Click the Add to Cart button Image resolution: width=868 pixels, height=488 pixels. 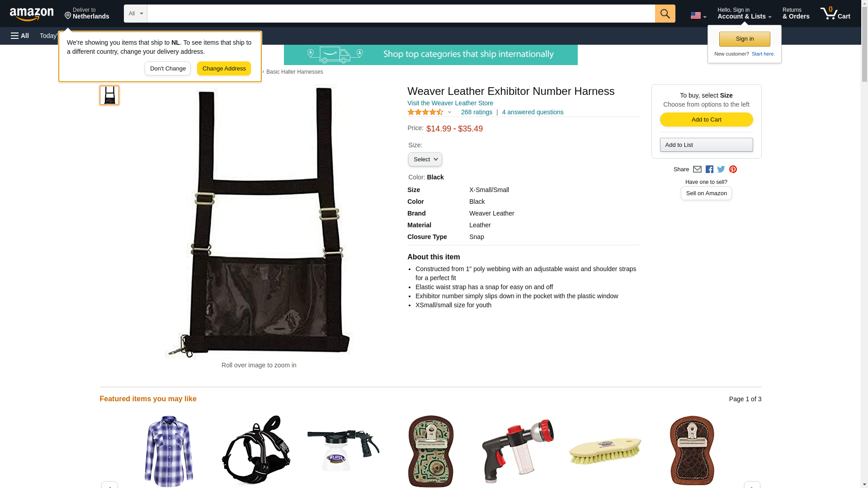(706, 120)
